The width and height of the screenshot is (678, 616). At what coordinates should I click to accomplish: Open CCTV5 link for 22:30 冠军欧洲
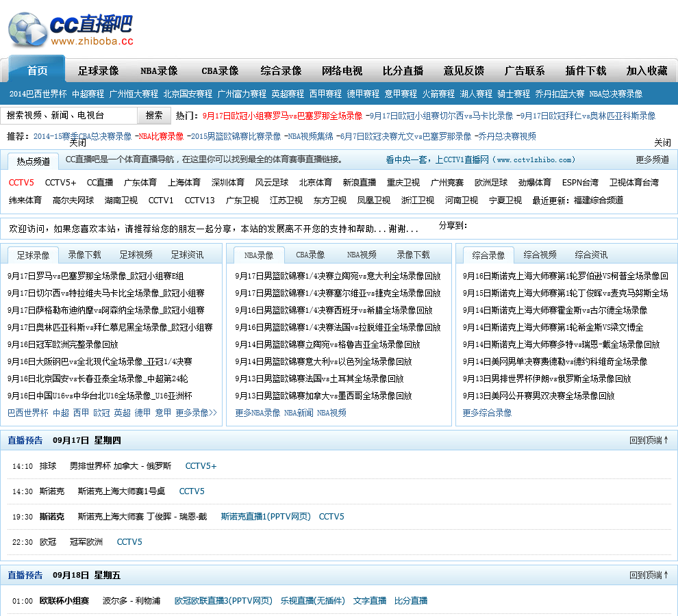(x=129, y=541)
